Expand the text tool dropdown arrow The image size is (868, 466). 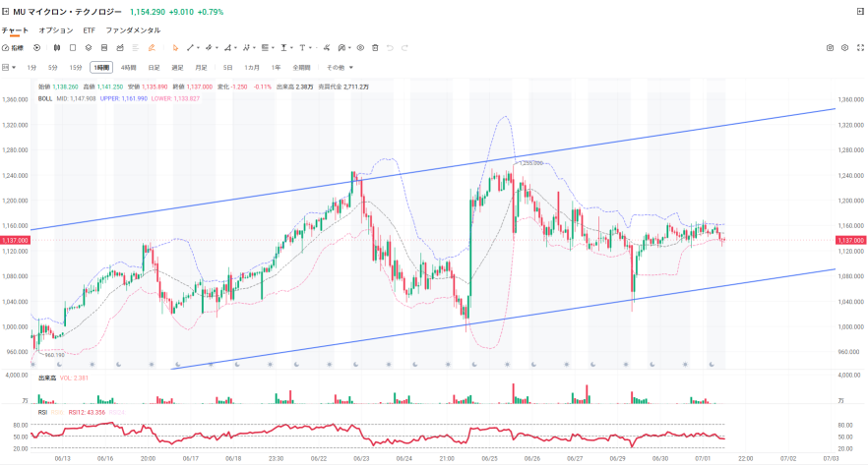(311, 48)
